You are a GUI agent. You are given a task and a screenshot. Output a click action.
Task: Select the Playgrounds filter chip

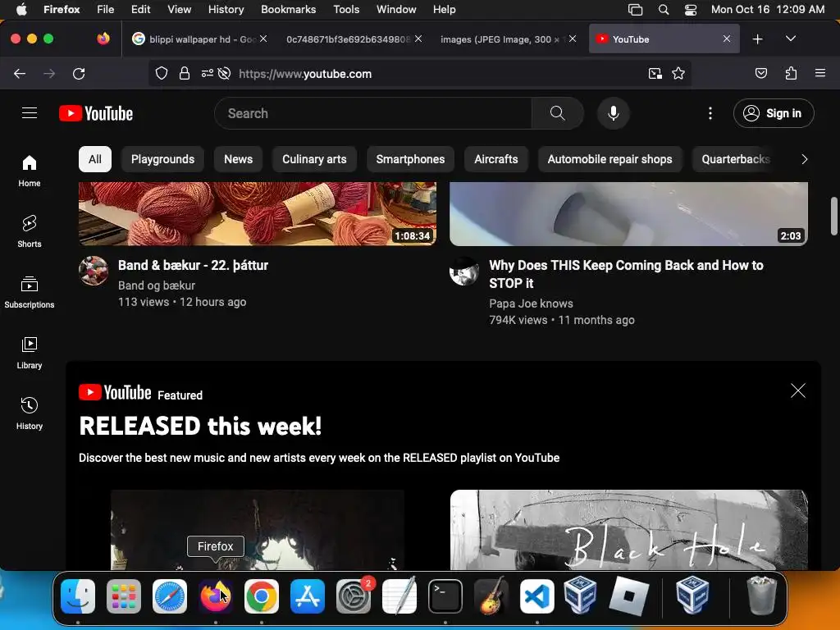pyautogui.click(x=163, y=159)
